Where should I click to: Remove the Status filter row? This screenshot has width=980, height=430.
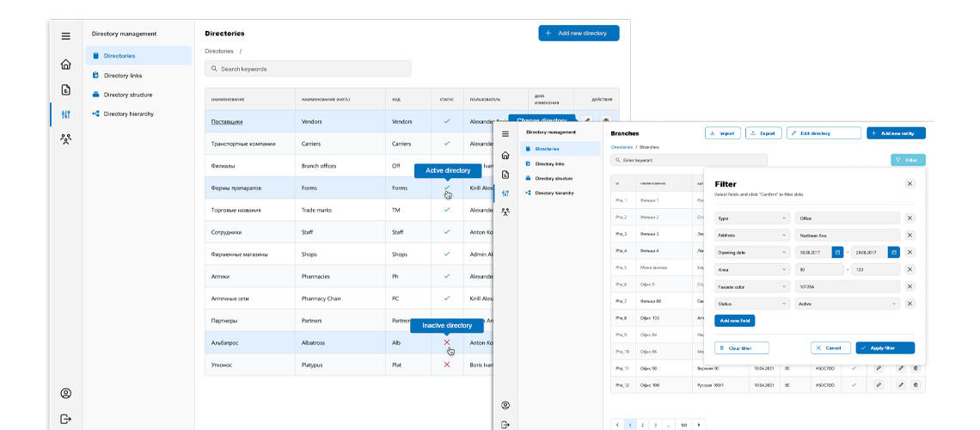tap(910, 303)
